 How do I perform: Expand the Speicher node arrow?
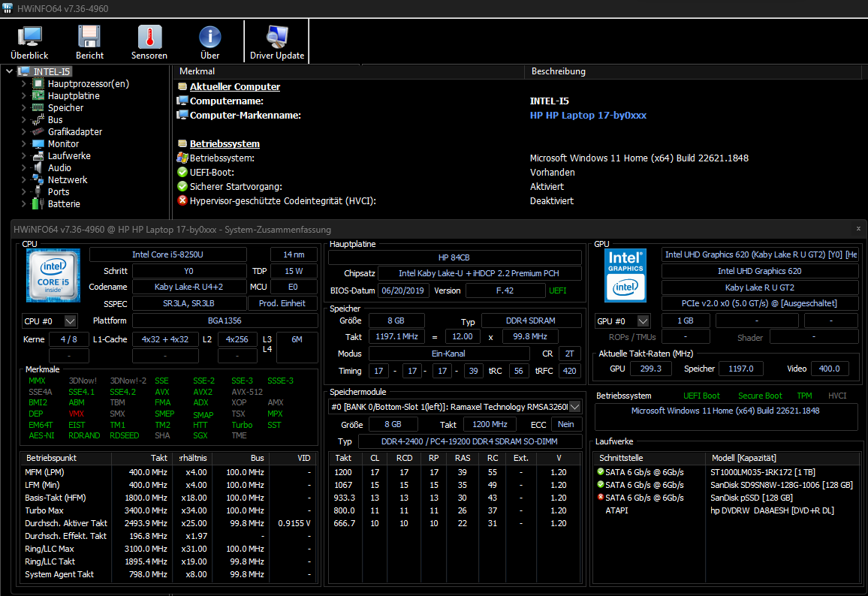pyautogui.click(x=23, y=108)
